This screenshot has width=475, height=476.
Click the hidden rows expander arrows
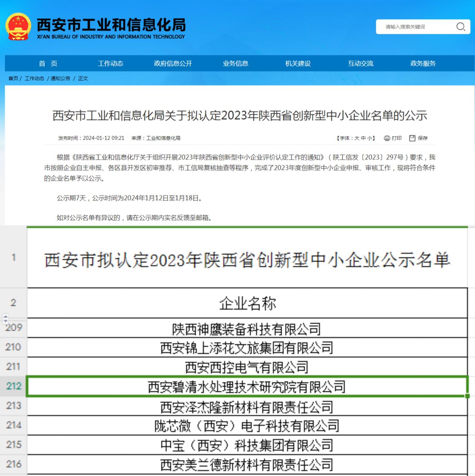click(x=5, y=318)
